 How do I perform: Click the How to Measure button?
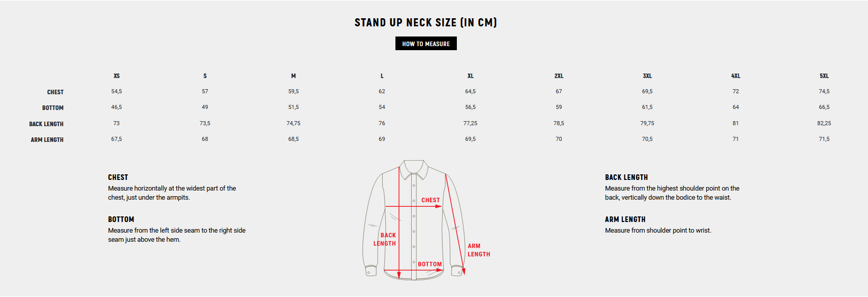[426, 44]
